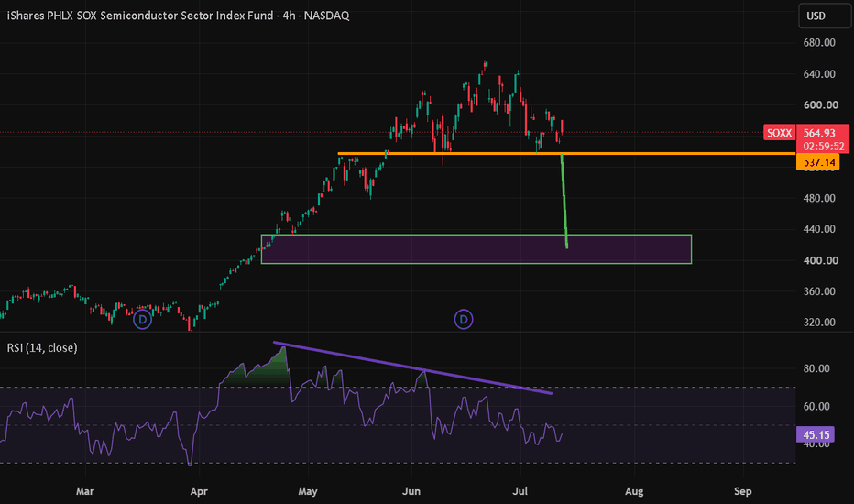Click the Apr label on time axis
Image resolution: width=854 pixels, height=504 pixels.
tap(199, 491)
